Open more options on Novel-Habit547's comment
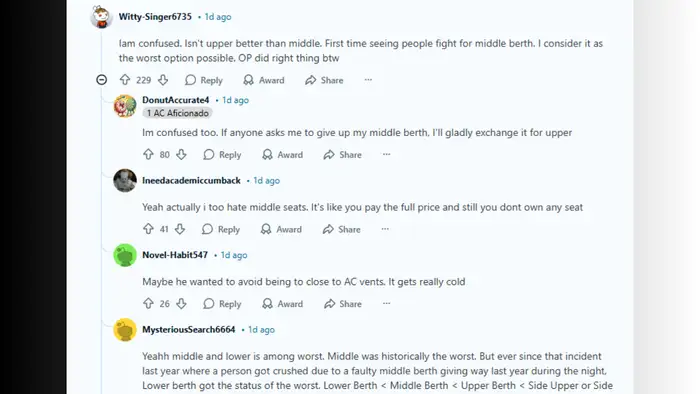700x394 pixels. [x=386, y=303]
